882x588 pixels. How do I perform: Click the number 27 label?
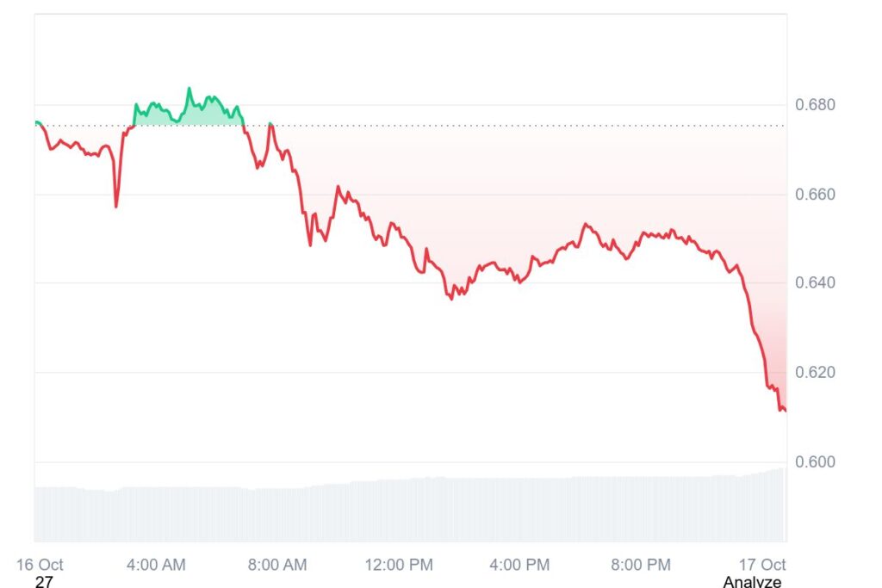pos(44,582)
